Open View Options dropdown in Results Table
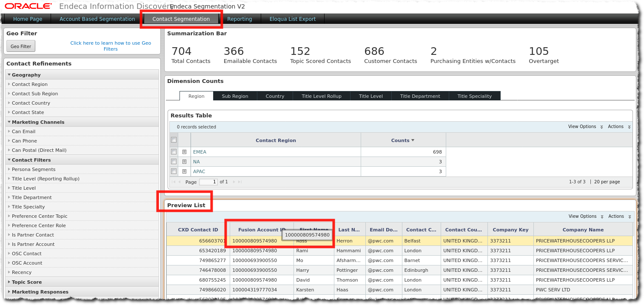The width and height of the screenshot is (644, 305). (585, 127)
